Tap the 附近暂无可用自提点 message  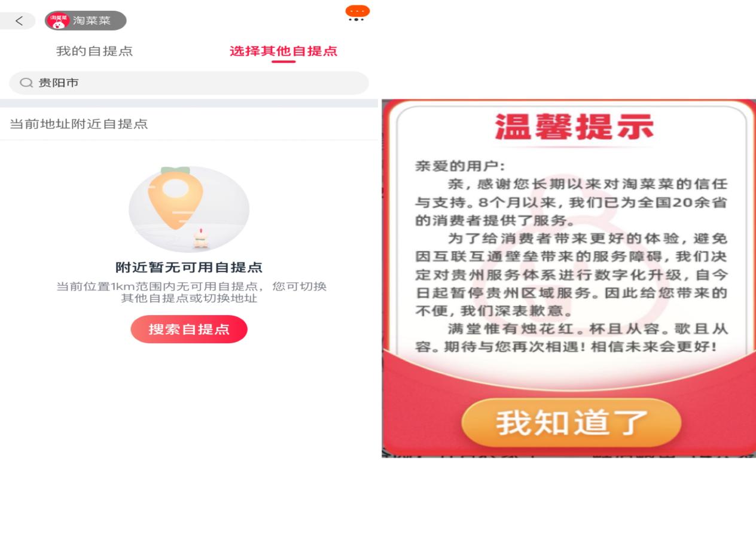189,267
